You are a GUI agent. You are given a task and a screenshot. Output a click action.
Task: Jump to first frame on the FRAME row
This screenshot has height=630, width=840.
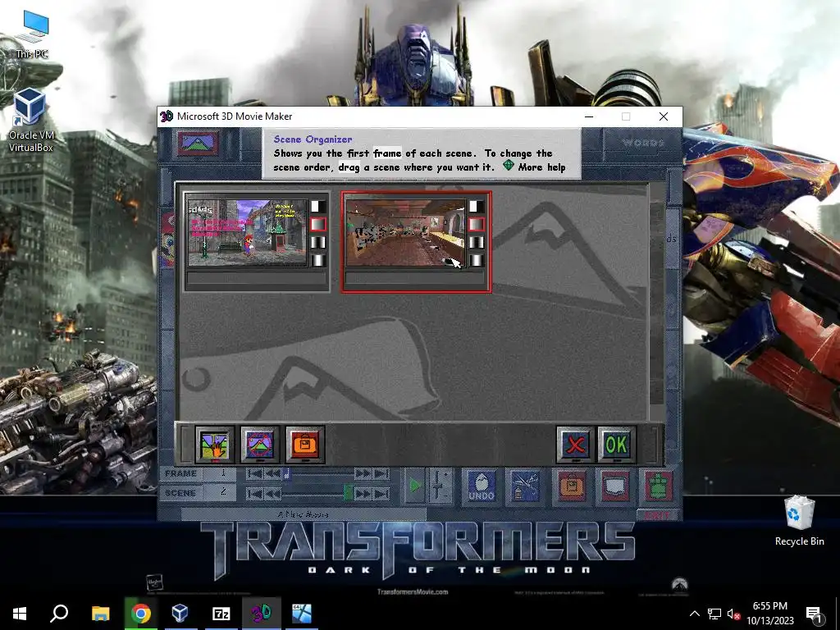pos(255,473)
